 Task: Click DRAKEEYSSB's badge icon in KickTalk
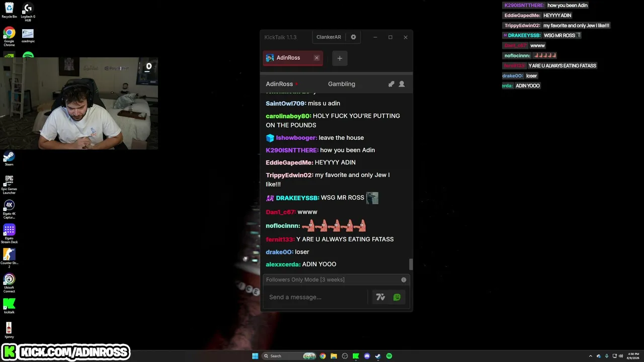tap(270, 198)
